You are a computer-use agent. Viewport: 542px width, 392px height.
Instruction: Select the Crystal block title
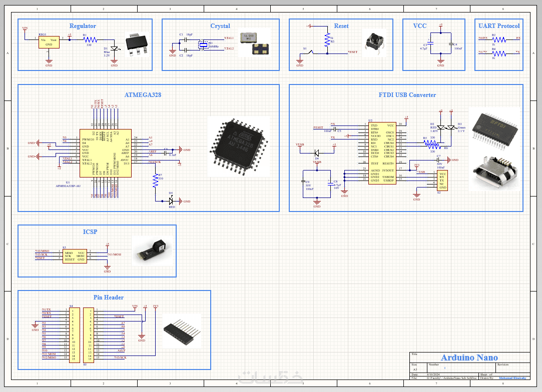point(220,26)
